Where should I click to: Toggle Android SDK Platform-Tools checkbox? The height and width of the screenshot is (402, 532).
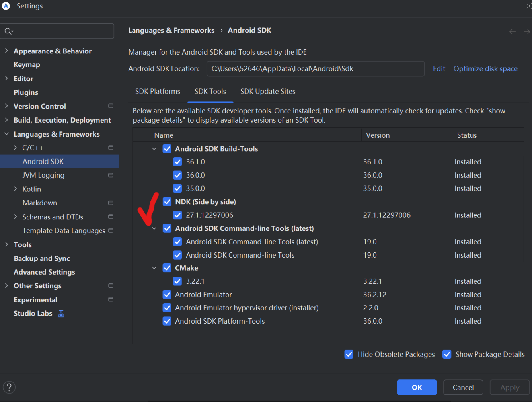click(x=167, y=321)
